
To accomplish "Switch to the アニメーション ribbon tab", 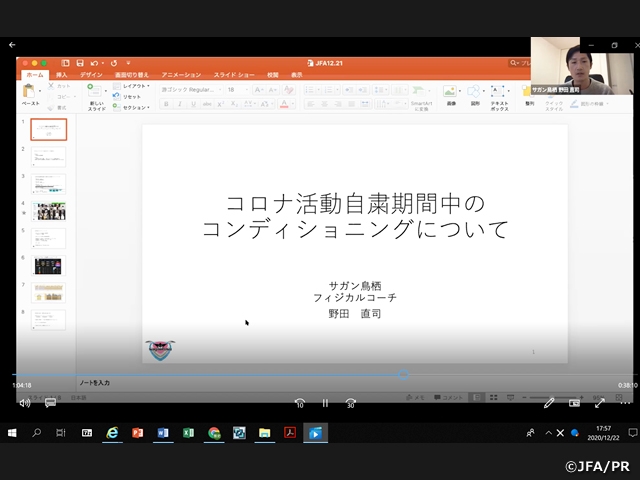I will pyautogui.click(x=181, y=75).
